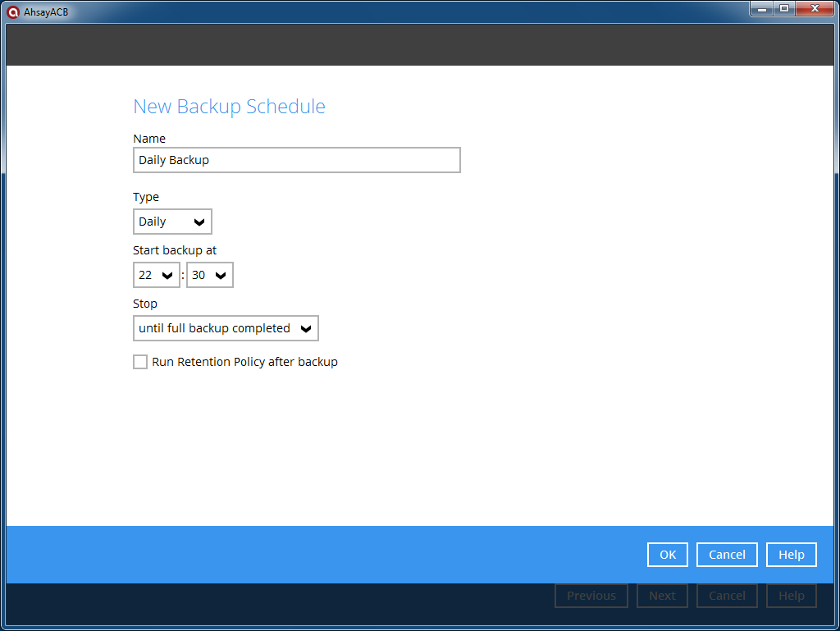Open the Stop dropdown for backup completion
The width and height of the screenshot is (840, 631).
click(x=226, y=328)
